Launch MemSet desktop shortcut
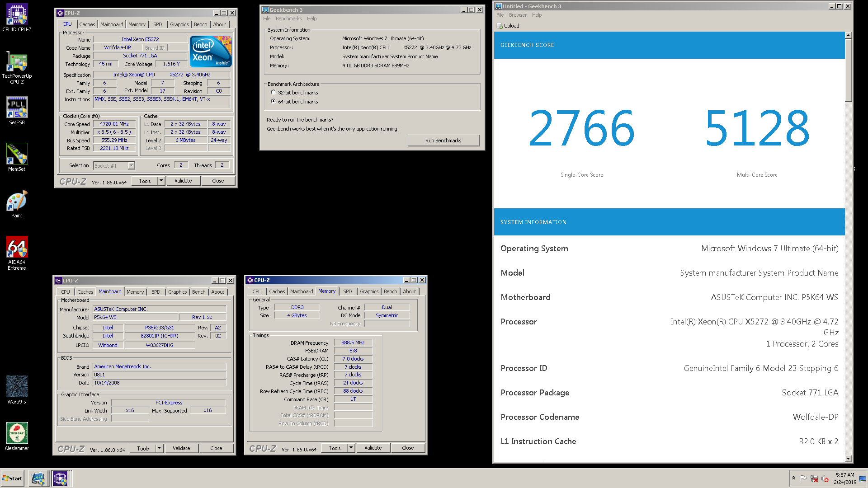868x488 pixels. 17,157
